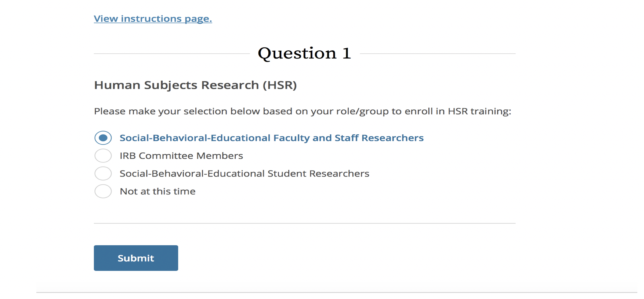Click the Social-Behavioral-Educational Faculty and Staff Researchers label
Image resolution: width=644 pixels, height=299 pixels.
click(271, 138)
